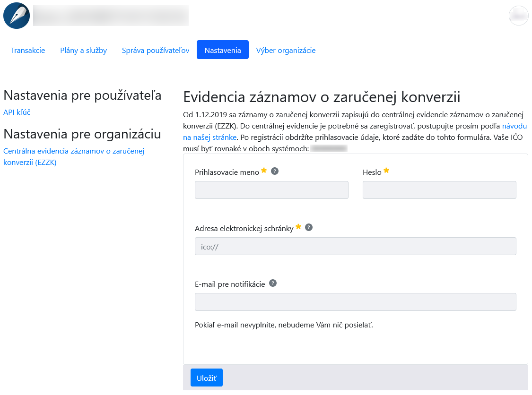The width and height of the screenshot is (532, 395).
Task: Click the 'Evidencia záznamov o zaručenej konverzii' heading
Action: (x=322, y=97)
